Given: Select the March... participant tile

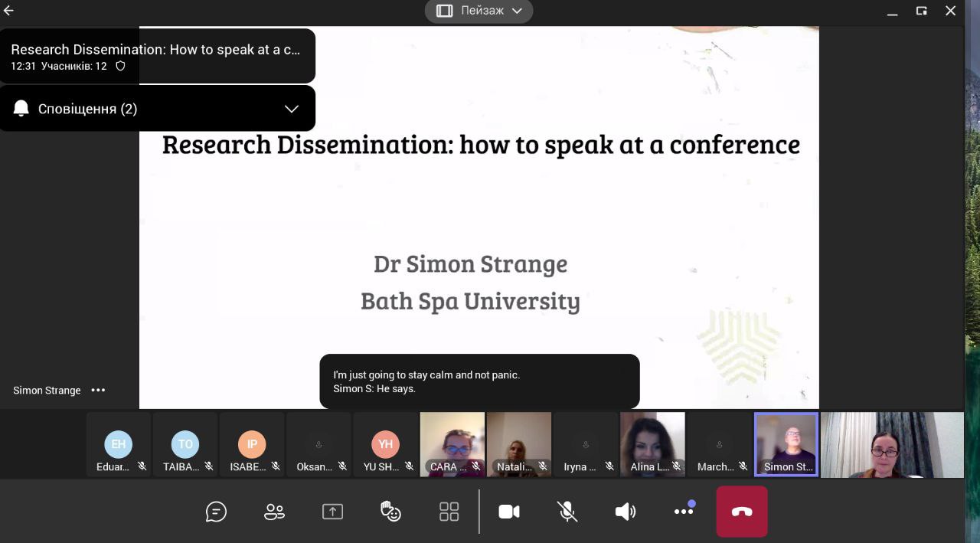Looking at the screenshot, I should point(719,445).
